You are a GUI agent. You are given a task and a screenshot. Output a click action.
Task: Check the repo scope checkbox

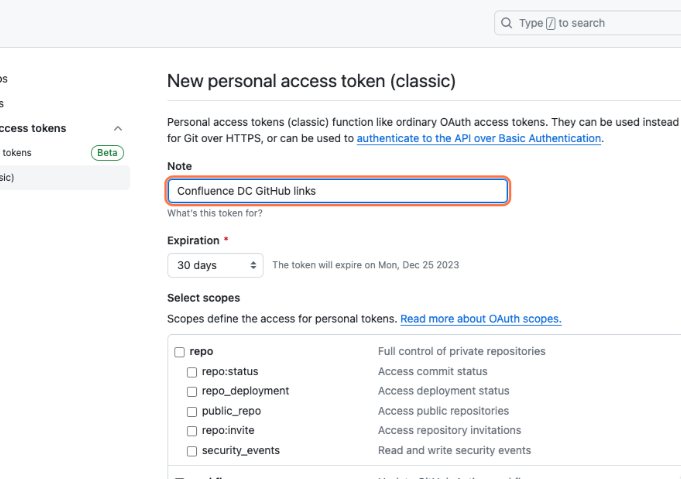point(180,352)
